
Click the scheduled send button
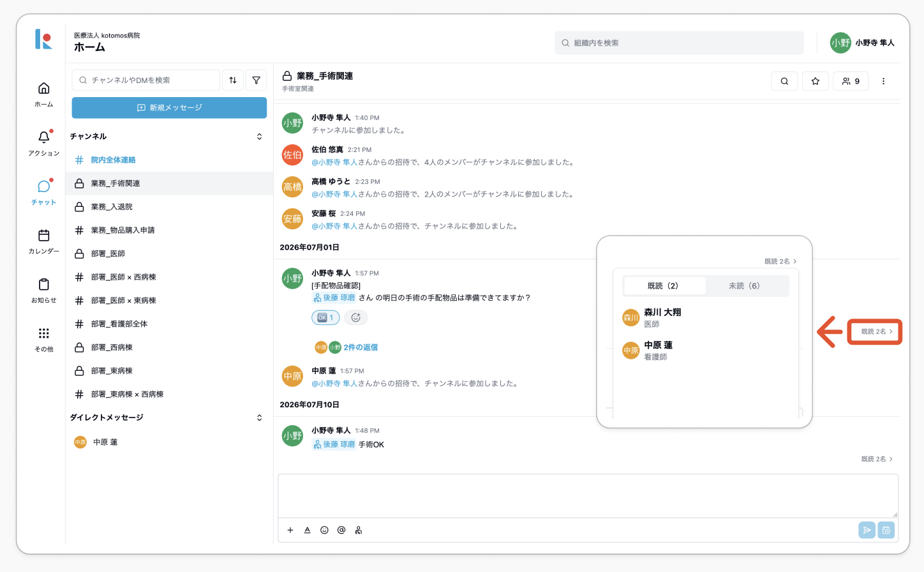pos(886,530)
